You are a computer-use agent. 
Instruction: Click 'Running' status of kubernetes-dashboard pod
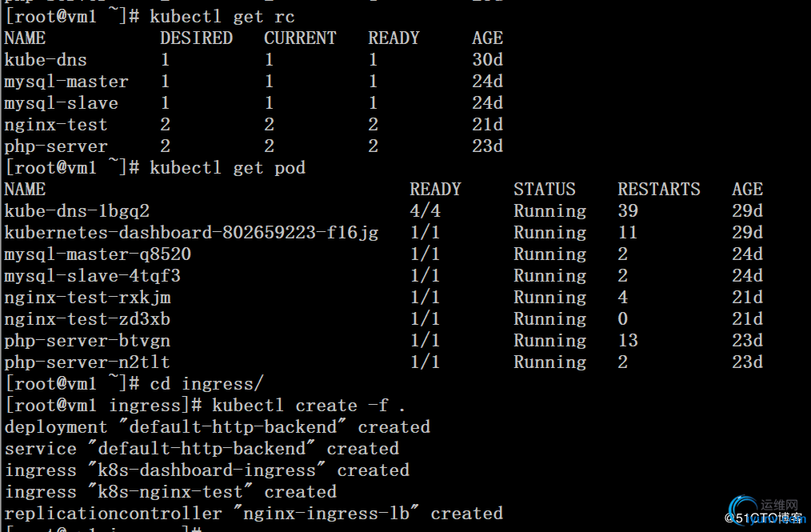pos(549,233)
